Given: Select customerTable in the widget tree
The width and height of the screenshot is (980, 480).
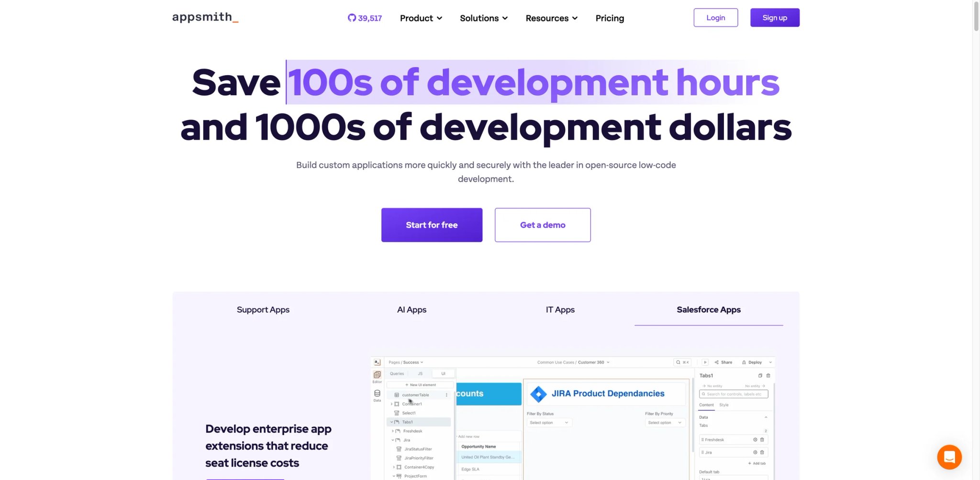Looking at the screenshot, I should (415, 395).
